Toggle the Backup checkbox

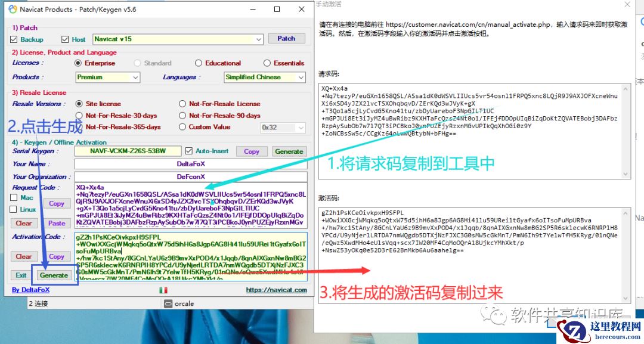click(x=14, y=39)
